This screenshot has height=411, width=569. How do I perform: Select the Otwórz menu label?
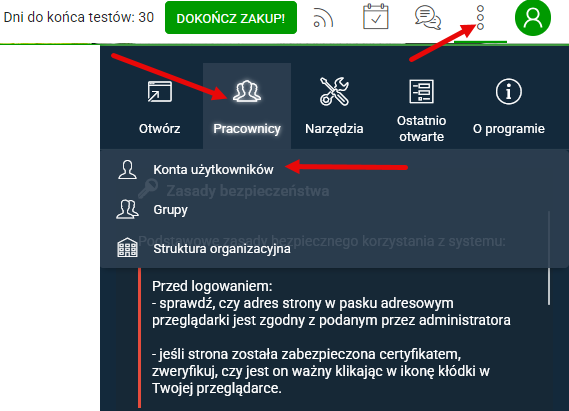tap(160, 129)
